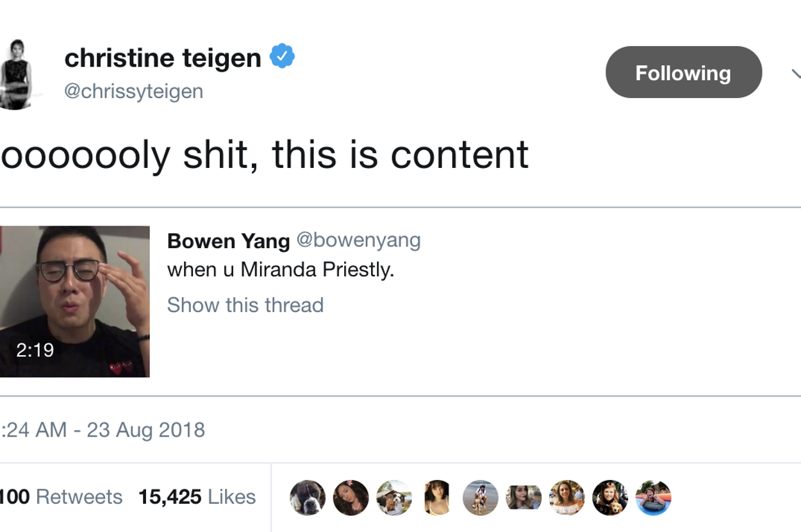Image resolution: width=801 pixels, height=532 pixels.
Task: Open christine teigen display name
Action: click(163, 58)
